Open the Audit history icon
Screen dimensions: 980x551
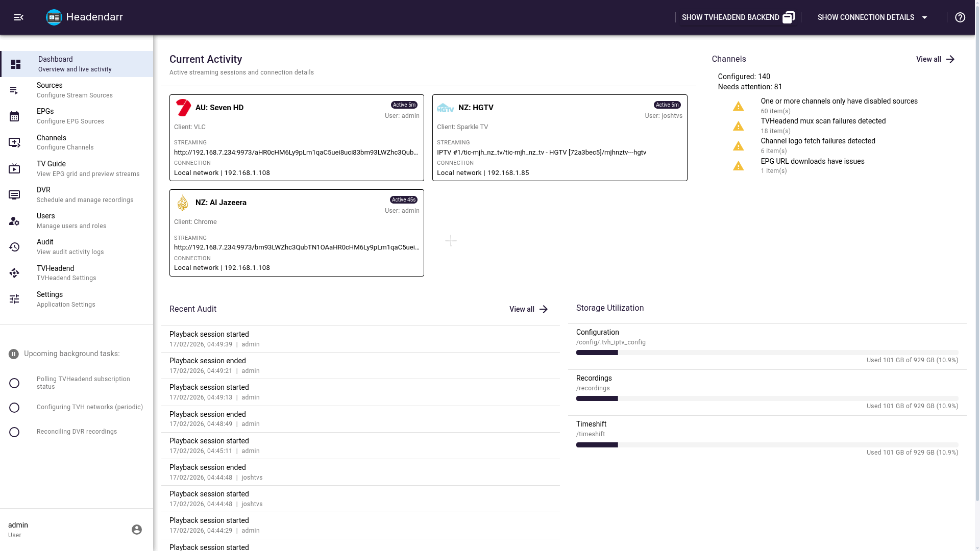point(14,247)
